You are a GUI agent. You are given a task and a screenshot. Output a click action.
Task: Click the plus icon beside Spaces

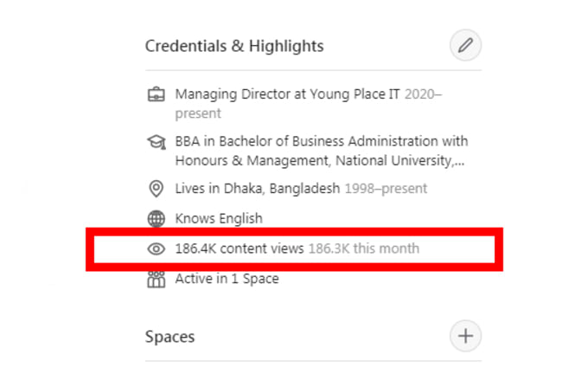(465, 336)
